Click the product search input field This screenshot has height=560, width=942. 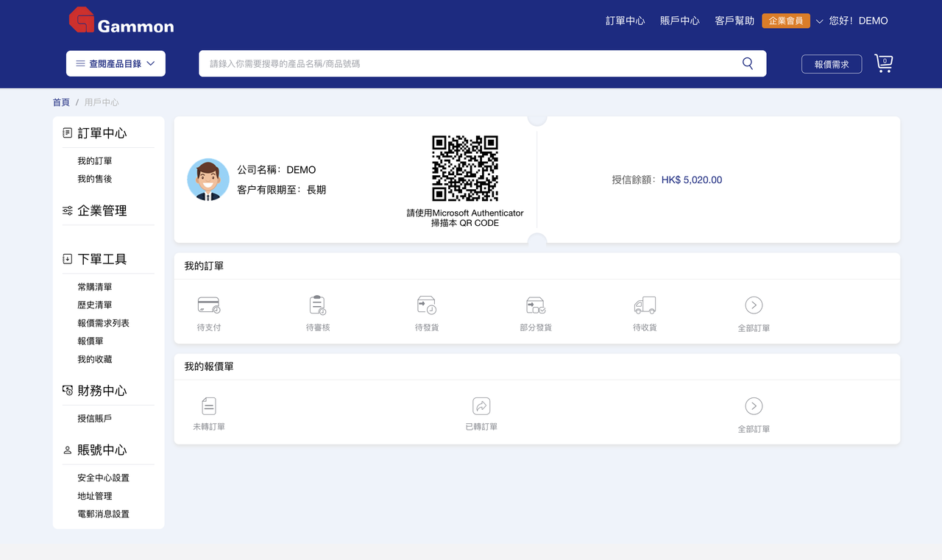tap(471, 63)
